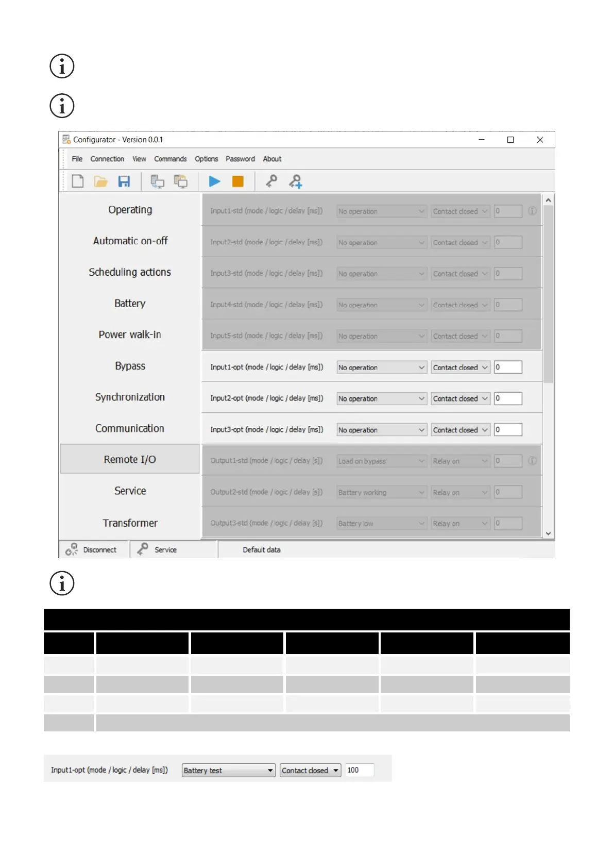613x868 pixels.
Task: Click Input2-opt (mode / logic / delay) label
Action: (267, 398)
